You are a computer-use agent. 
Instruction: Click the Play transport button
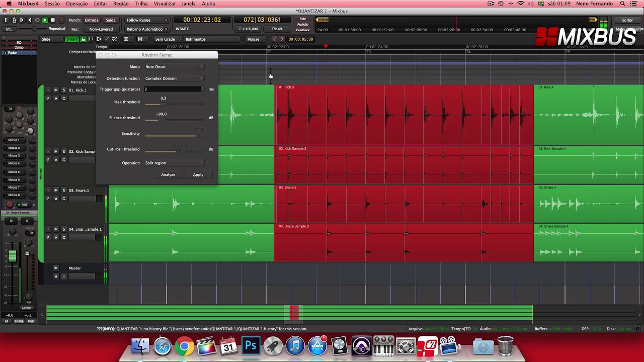click(x=45, y=20)
